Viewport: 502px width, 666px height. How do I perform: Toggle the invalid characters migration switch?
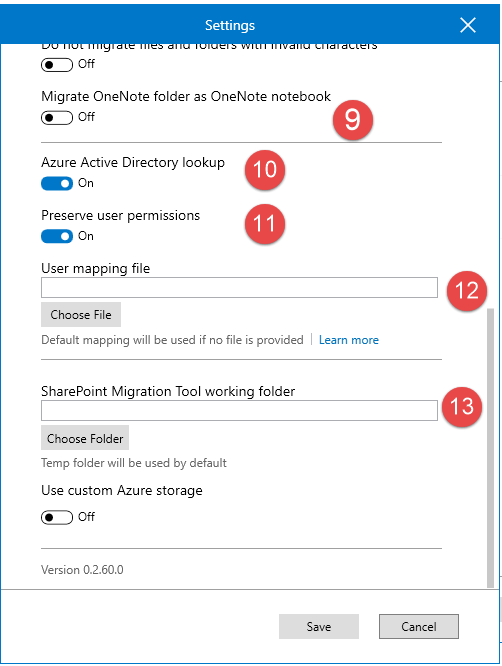[x=57, y=65]
